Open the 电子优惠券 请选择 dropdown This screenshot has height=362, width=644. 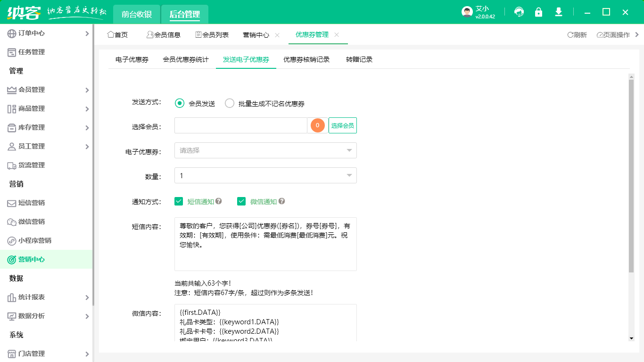tap(265, 150)
